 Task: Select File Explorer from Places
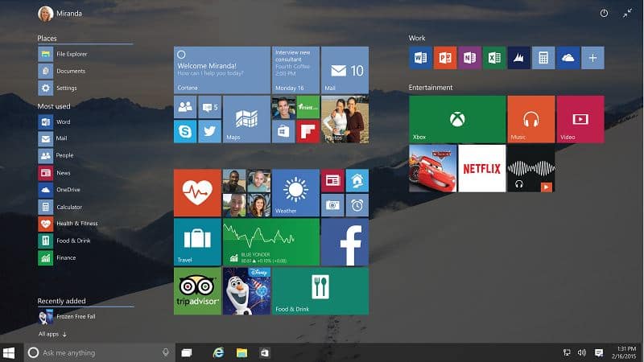coord(71,54)
